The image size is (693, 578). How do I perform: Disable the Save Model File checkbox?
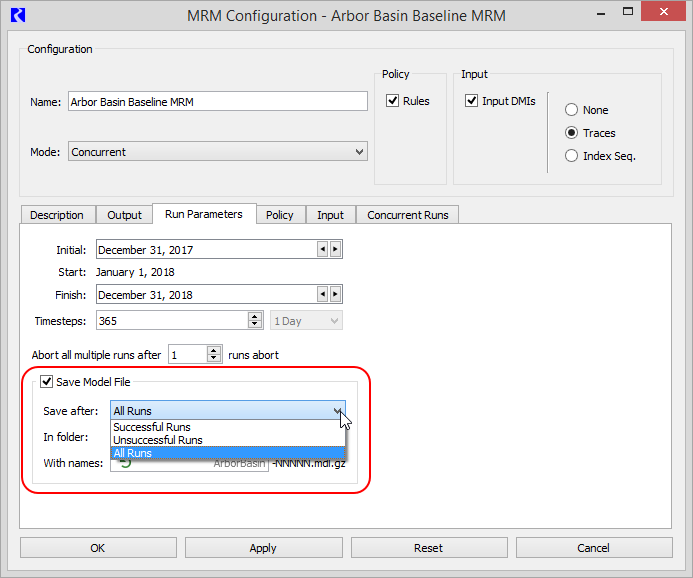46,382
